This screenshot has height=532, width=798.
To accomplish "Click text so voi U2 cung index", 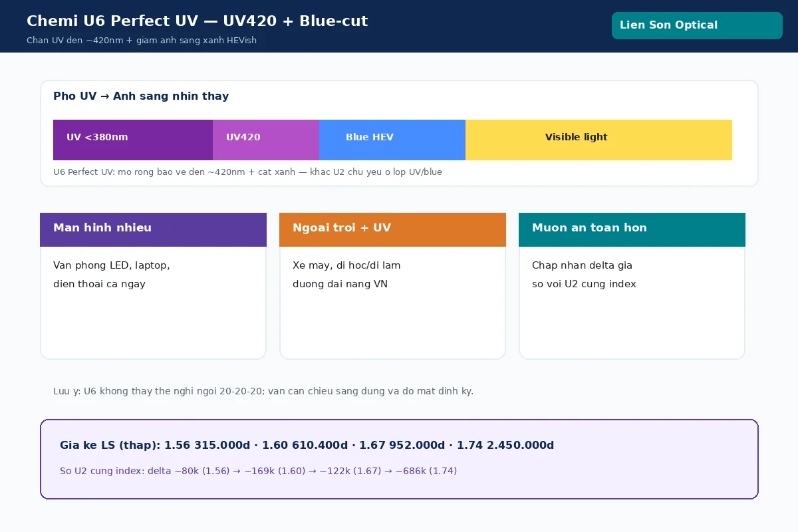I will (x=584, y=284).
